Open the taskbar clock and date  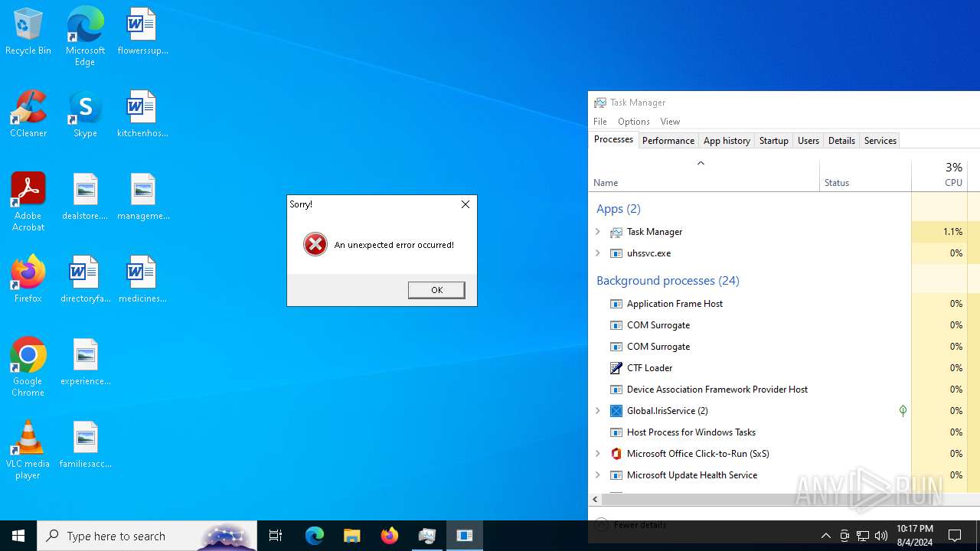(x=914, y=536)
